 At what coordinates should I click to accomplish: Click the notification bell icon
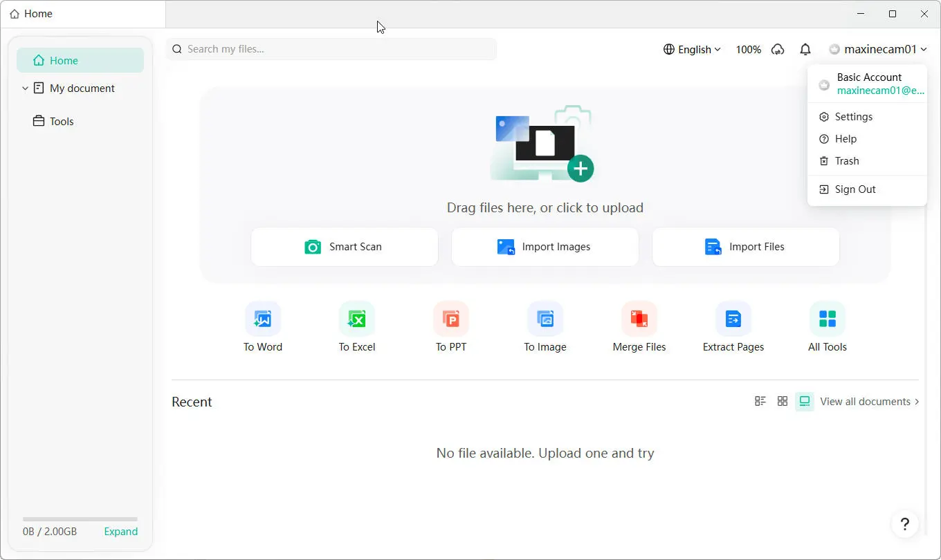805,49
